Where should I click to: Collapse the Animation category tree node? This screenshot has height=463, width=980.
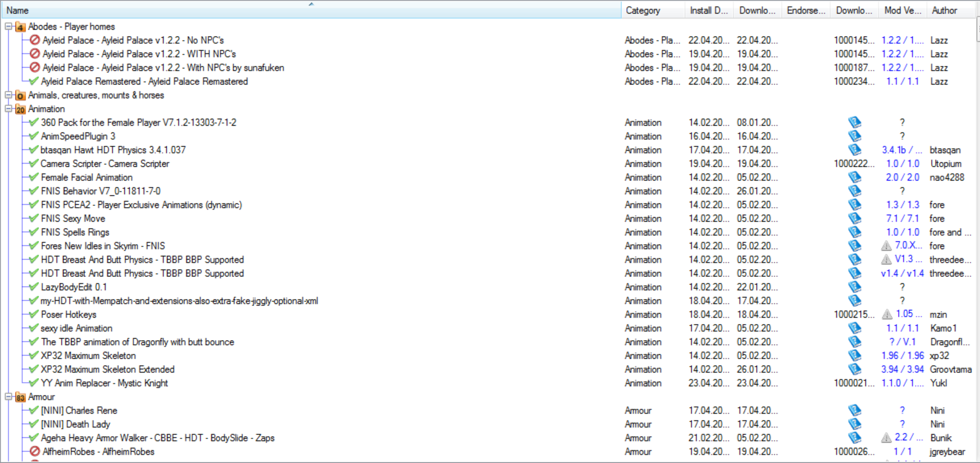(9, 109)
